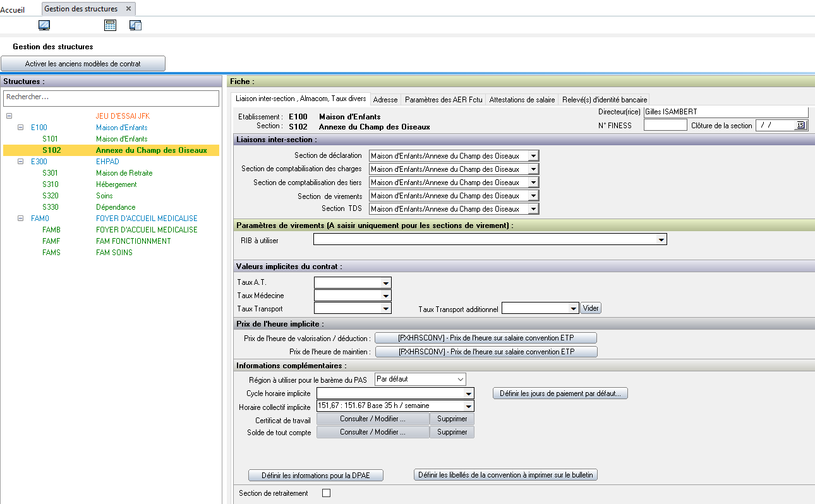
Task: Click Supprimer for Certificat de travail
Action: point(452,419)
